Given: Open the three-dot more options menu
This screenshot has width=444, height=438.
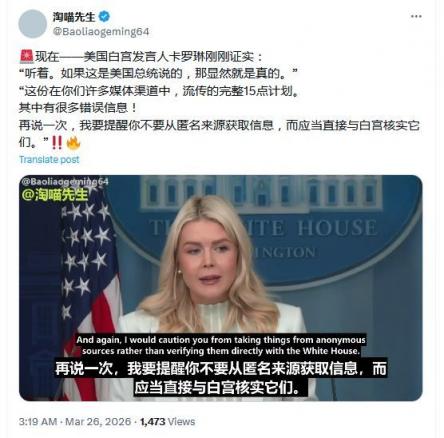Looking at the screenshot, I should 416,16.
